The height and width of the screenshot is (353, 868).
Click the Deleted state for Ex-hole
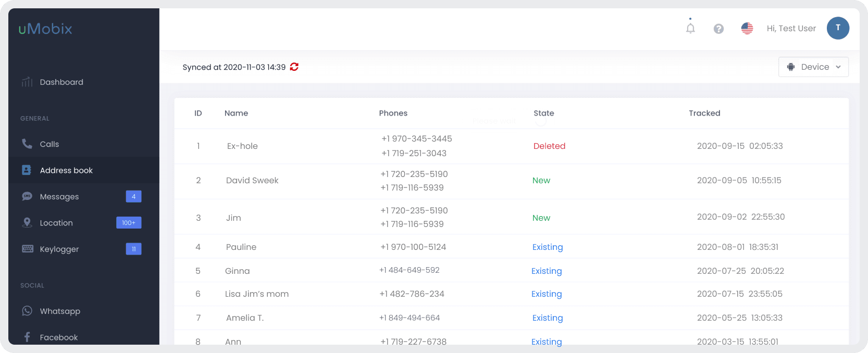[x=549, y=146]
